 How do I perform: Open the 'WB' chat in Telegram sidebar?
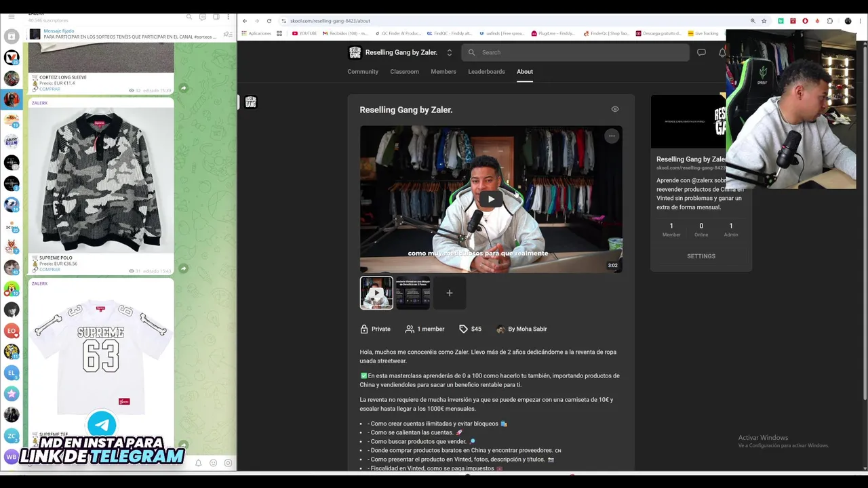click(x=12, y=456)
